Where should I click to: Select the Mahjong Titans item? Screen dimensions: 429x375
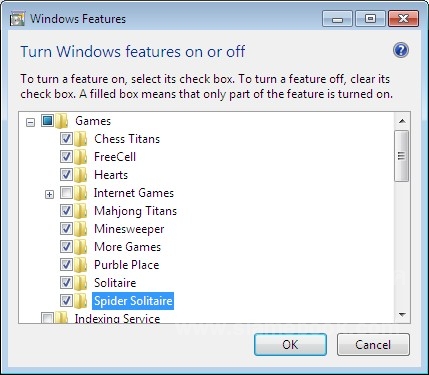(x=135, y=211)
